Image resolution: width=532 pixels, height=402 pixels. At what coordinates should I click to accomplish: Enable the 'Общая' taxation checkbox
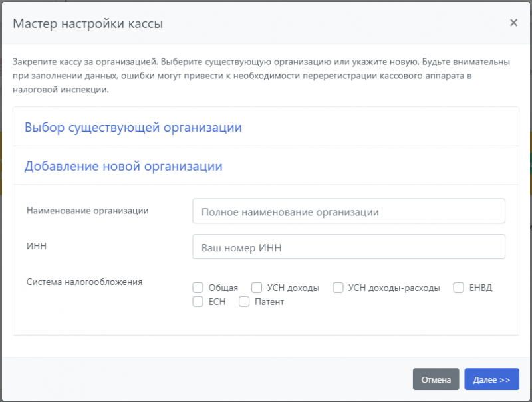click(198, 288)
